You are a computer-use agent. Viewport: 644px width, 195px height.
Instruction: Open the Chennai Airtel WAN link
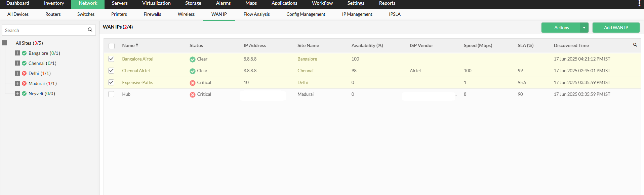(x=136, y=71)
